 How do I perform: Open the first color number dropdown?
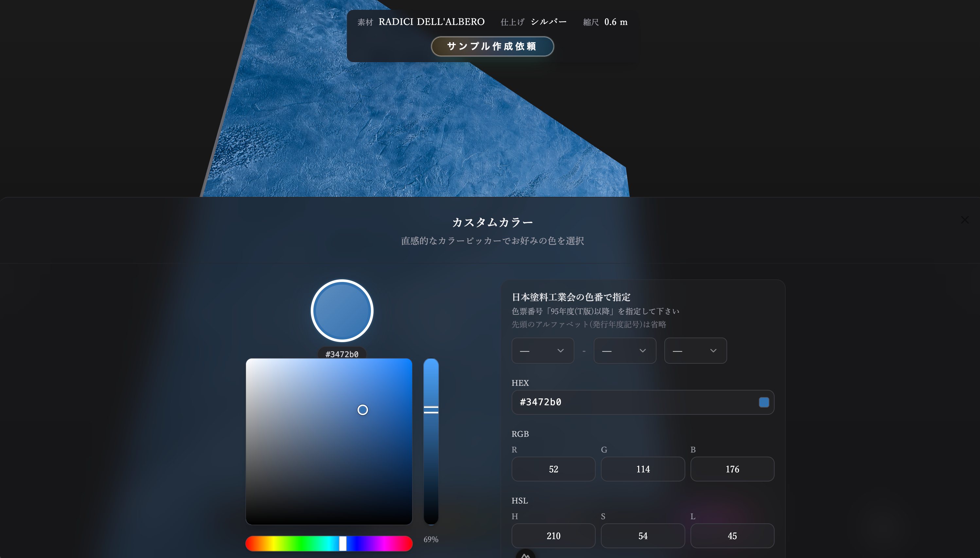coord(542,351)
